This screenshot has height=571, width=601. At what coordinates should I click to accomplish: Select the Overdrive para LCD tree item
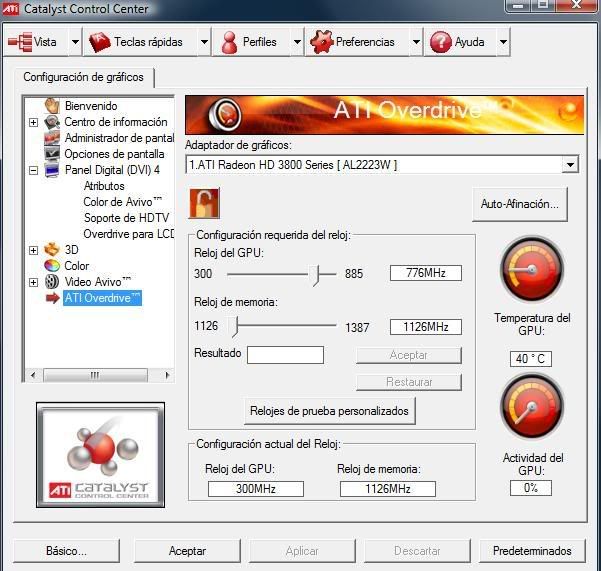(x=129, y=234)
